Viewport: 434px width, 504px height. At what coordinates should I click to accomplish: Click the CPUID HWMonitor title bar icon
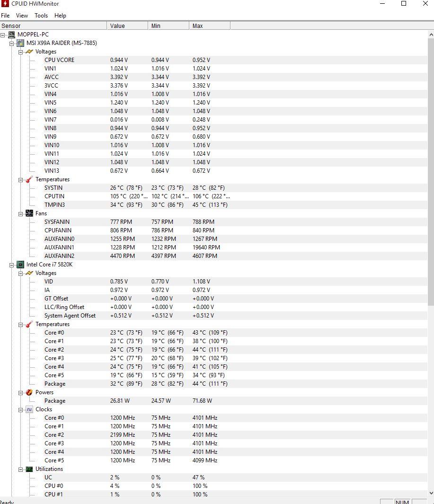pos(5,3)
